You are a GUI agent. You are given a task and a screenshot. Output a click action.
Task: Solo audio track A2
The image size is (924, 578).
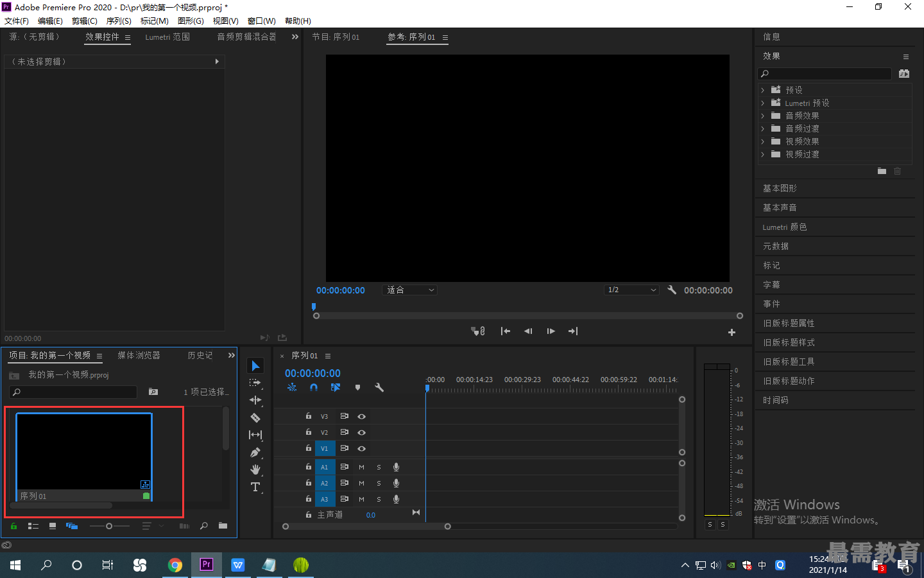click(x=379, y=483)
